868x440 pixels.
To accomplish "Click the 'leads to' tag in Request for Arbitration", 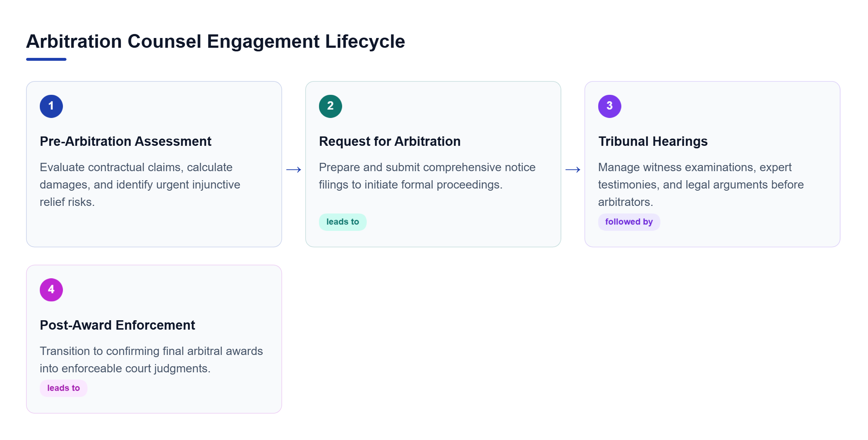I will 343,222.
